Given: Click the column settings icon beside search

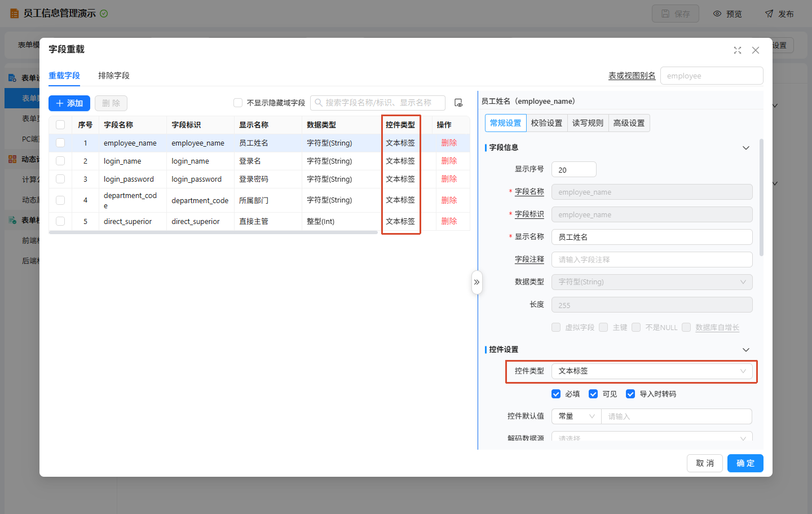Looking at the screenshot, I should pyautogui.click(x=458, y=103).
